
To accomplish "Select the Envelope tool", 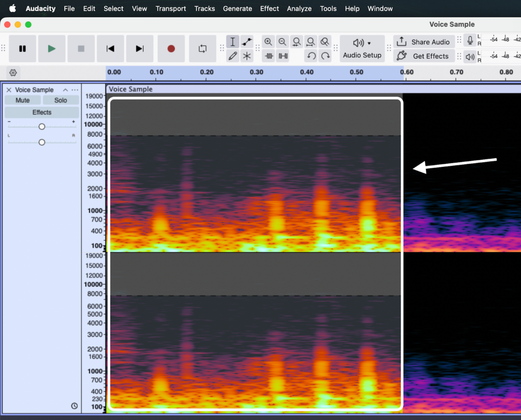I will [247, 42].
